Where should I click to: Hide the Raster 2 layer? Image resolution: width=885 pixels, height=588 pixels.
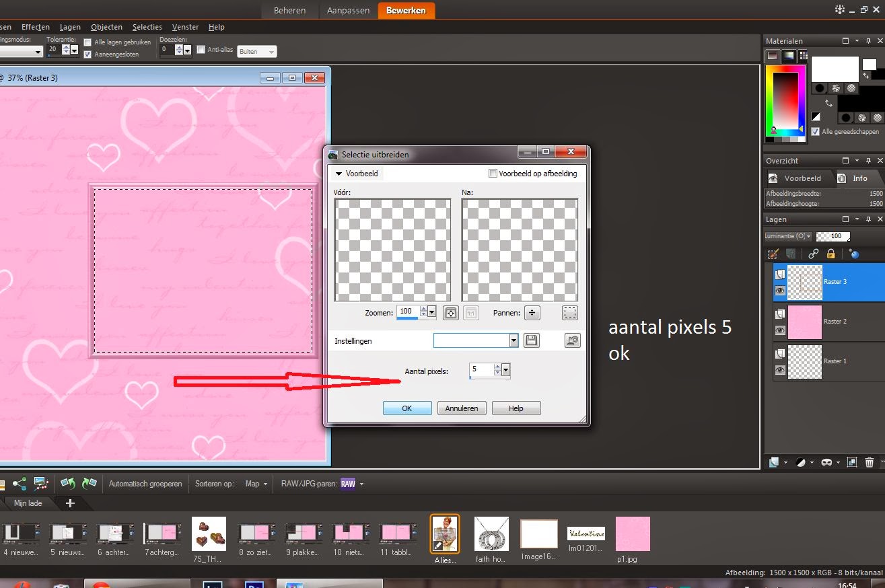point(780,330)
